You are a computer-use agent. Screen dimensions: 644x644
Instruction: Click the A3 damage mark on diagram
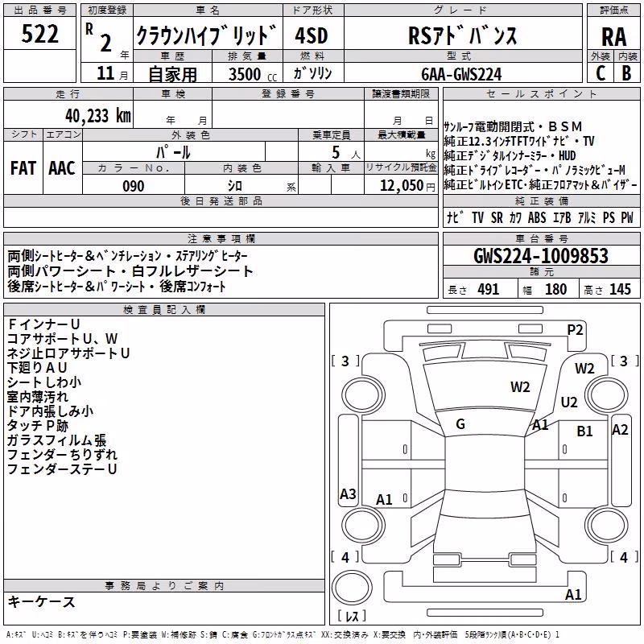pyautogui.click(x=348, y=493)
